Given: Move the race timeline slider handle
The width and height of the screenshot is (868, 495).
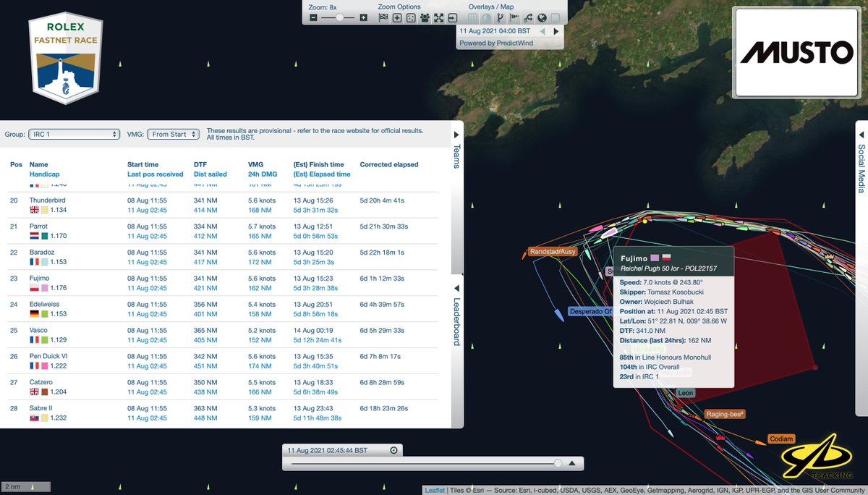Looking at the screenshot, I should (x=558, y=463).
